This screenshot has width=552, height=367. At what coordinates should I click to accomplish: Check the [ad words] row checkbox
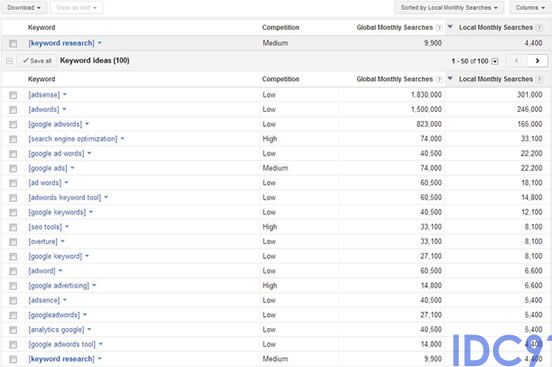pyautogui.click(x=13, y=183)
